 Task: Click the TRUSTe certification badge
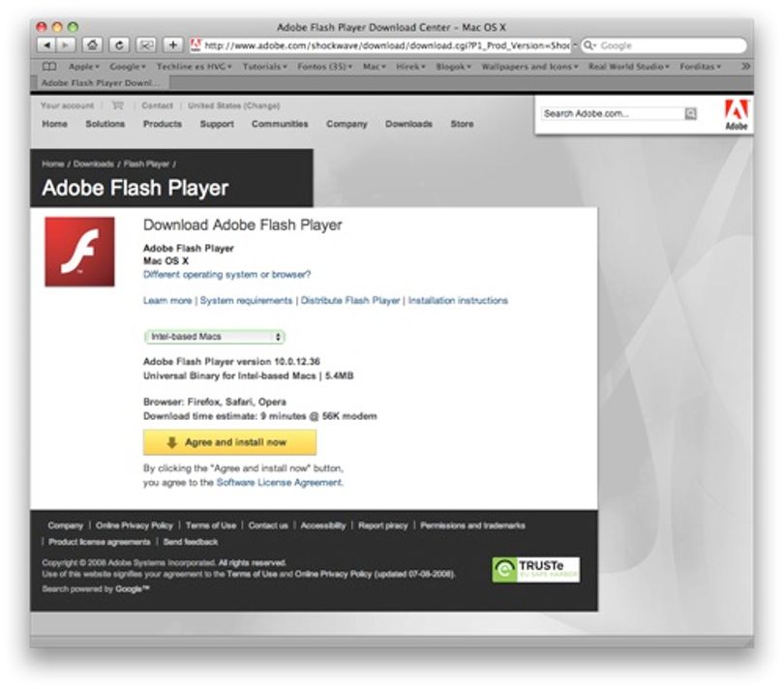pos(535,570)
